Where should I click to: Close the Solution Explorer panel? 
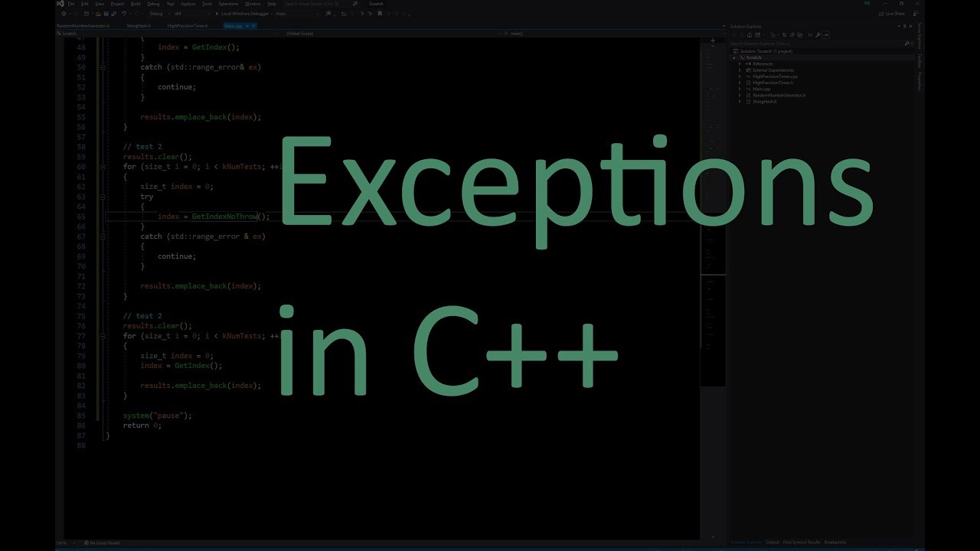click(x=910, y=26)
